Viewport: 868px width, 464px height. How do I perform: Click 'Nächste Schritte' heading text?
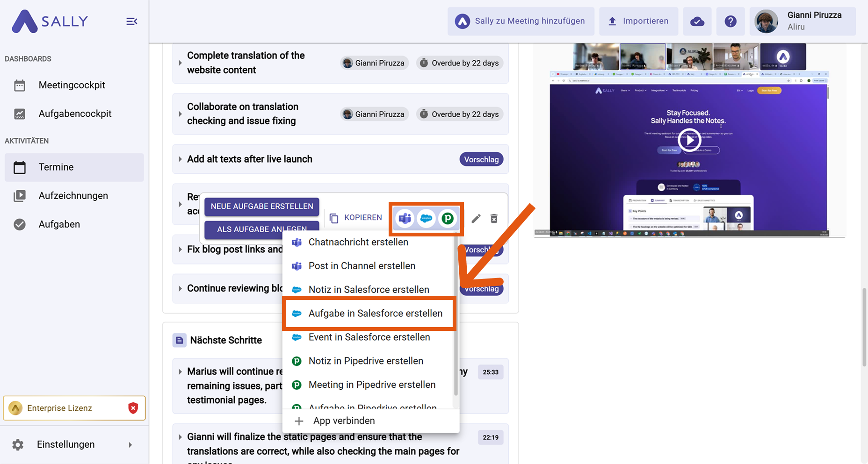pos(226,341)
